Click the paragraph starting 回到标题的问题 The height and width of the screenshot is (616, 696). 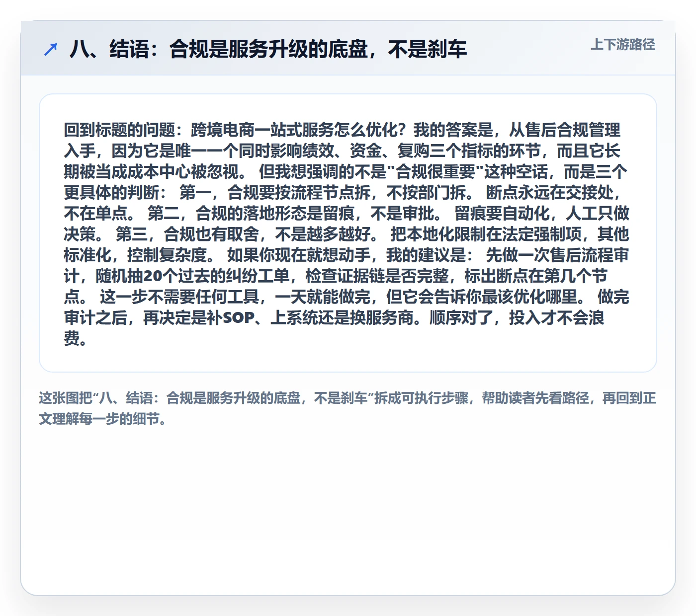coord(347,233)
